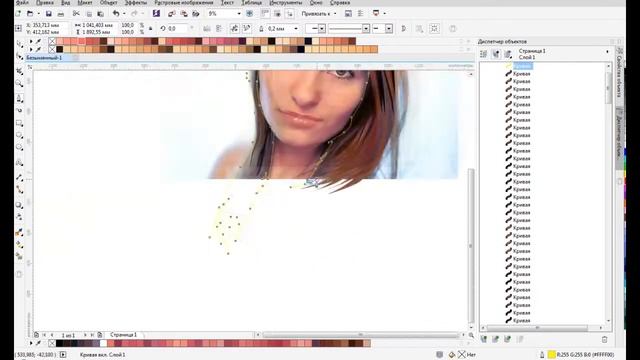Expand the top color palette row arrow
640x360 pixels.
pos(31,41)
